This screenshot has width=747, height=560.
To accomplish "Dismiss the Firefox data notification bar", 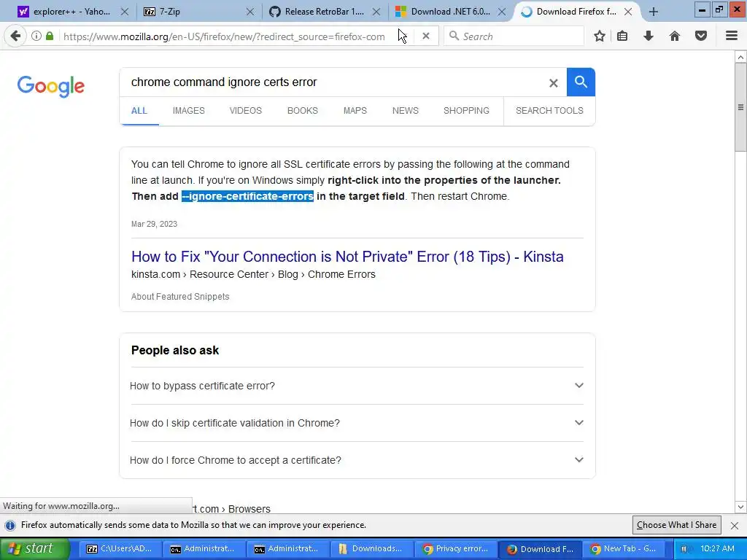I will coord(734,525).
